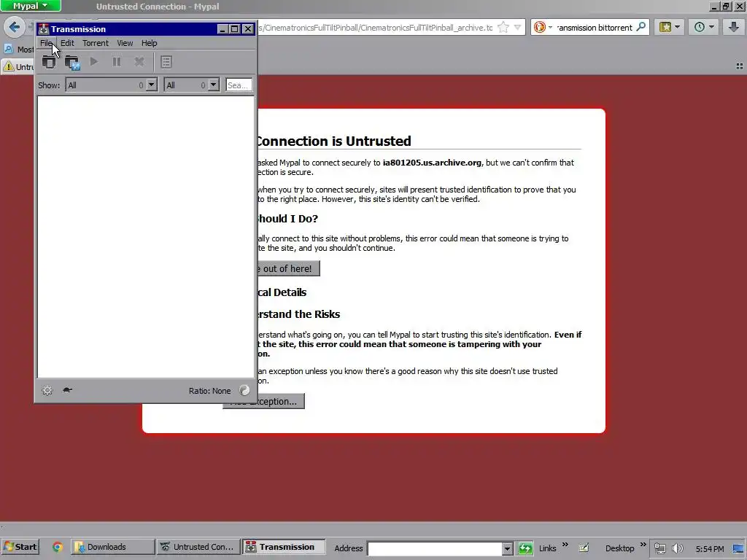Click the Open Torrent toolbar icon
The image size is (747, 560).
[49, 62]
